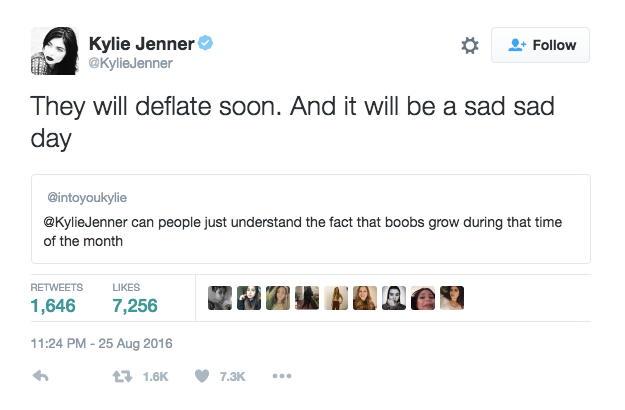This screenshot has width=625, height=410.
Task: View the 7,256 likes list
Action: [135, 298]
